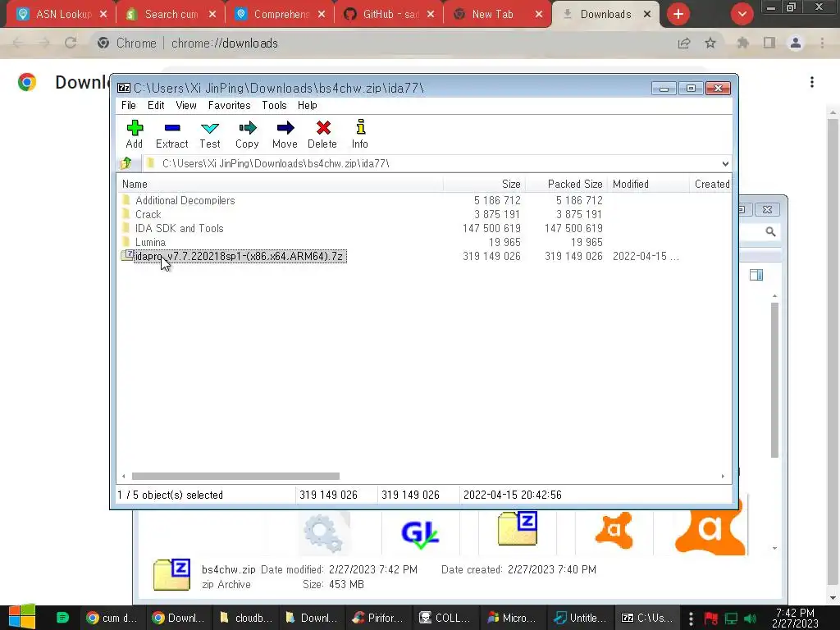
Task: Click the Explorer window search icon
Action: (770, 231)
